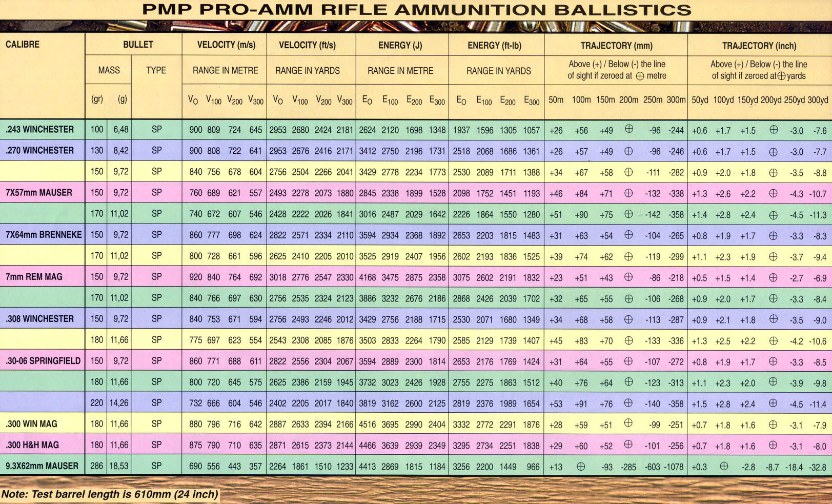Click the pink 7X57mm MAUSER calibre cell

point(39,192)
